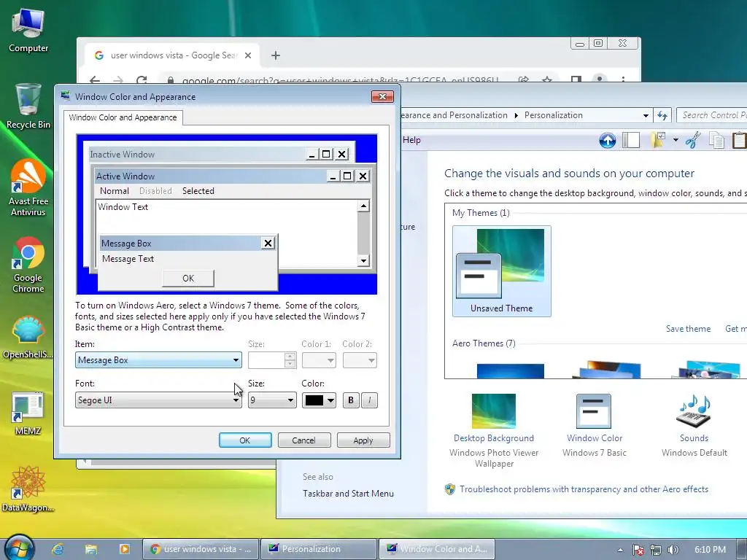Click the folder checklist icon in Personalization toolbar

pos(658,140)
